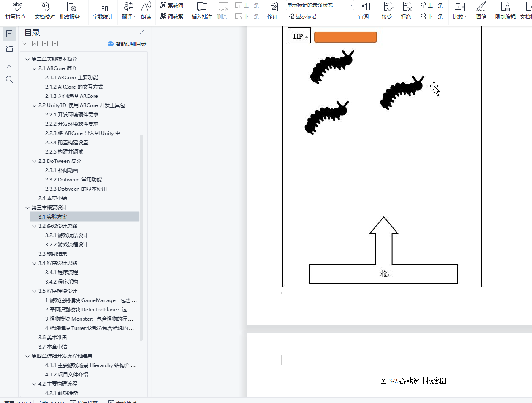Viewport: 532px width, 403px height.
Task: Go to 3.4.2 程序架构
Action: 62,282
